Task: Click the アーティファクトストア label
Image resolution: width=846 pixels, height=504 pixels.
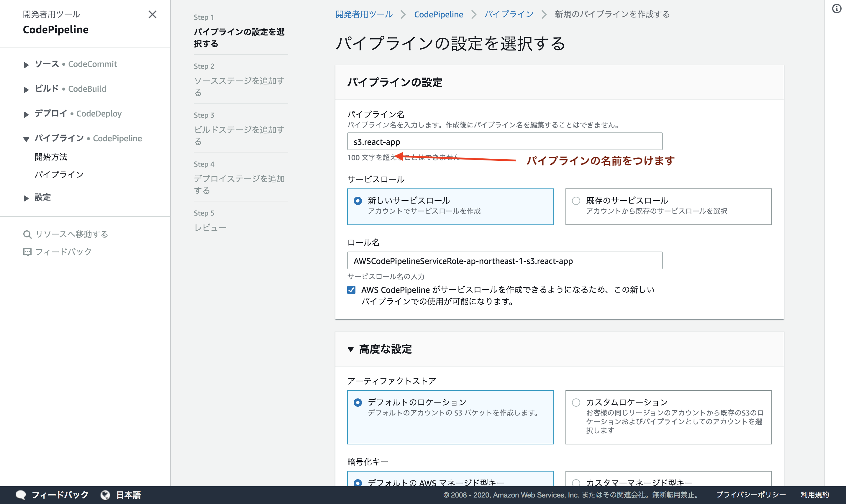Action: pyautogui.click(x=392, y=381)
